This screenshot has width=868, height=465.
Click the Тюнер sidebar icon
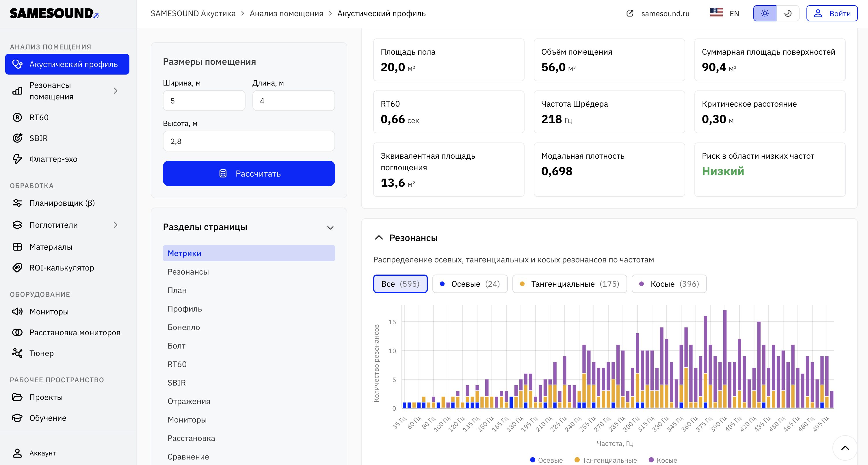coord(17,353)
